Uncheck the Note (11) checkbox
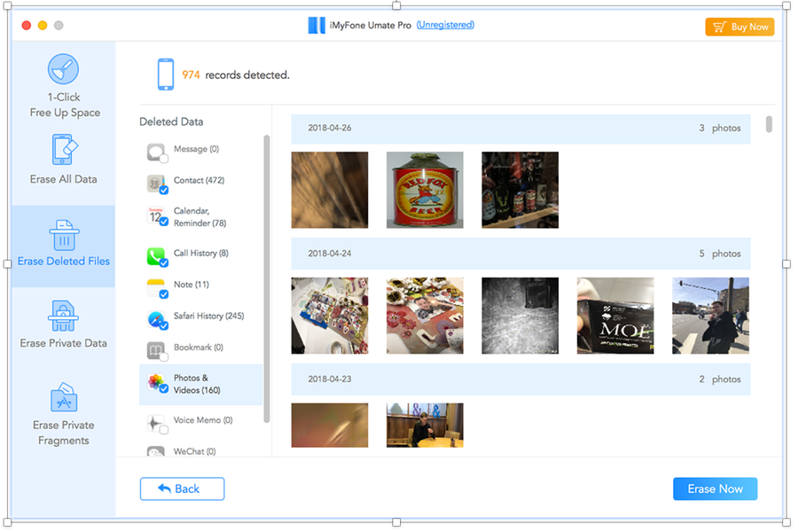The image size is (799, 532). [x=163, y=294]
